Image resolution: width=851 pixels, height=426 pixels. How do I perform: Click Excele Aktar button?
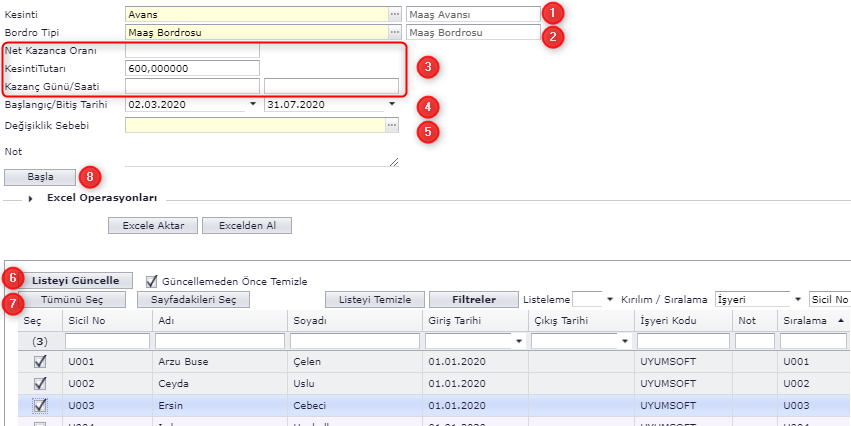coord(152,226)
